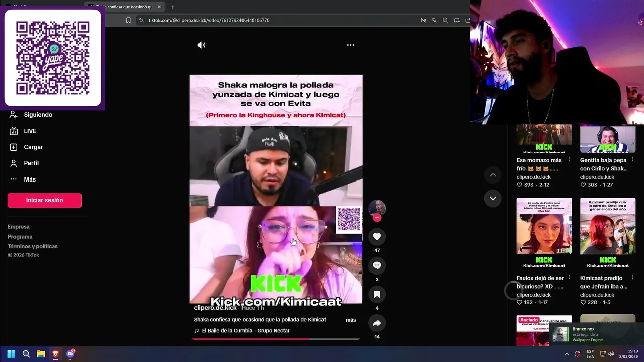This screenshot has width=644, height=362.
Task: Share the video using the arrow icon
Action: [x=377, y=323]
